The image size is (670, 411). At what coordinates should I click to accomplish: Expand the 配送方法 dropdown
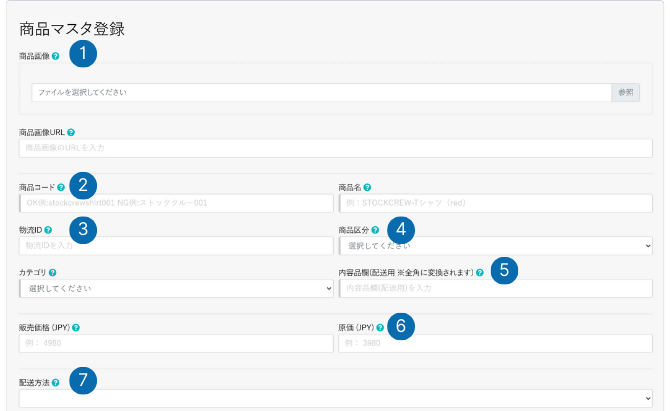click(335, 398)
